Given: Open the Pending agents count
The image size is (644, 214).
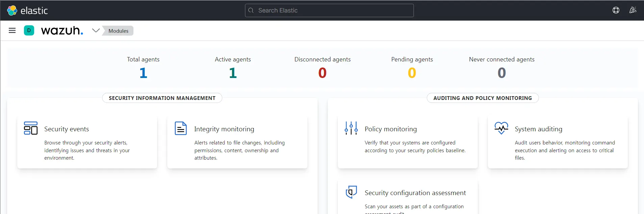Looking at the screenshot, I should [x=412, y=73].
